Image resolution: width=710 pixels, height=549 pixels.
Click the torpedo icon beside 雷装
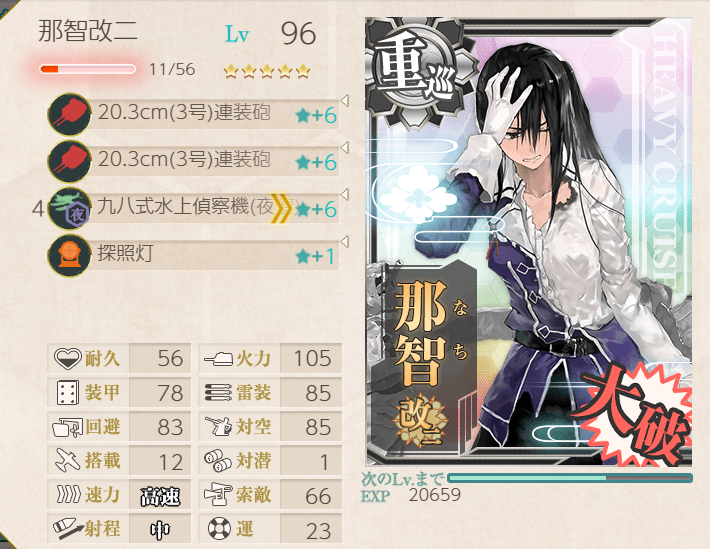[218, 393]
